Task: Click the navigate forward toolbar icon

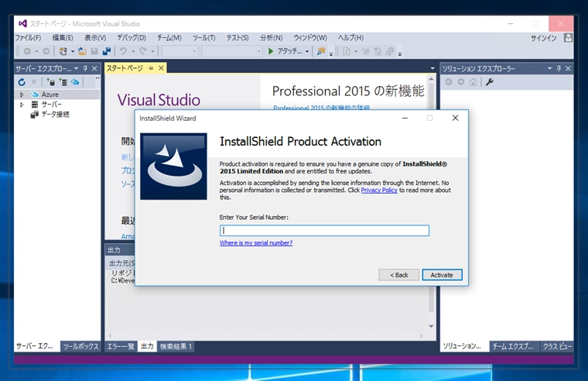Action: pos(46,51)
